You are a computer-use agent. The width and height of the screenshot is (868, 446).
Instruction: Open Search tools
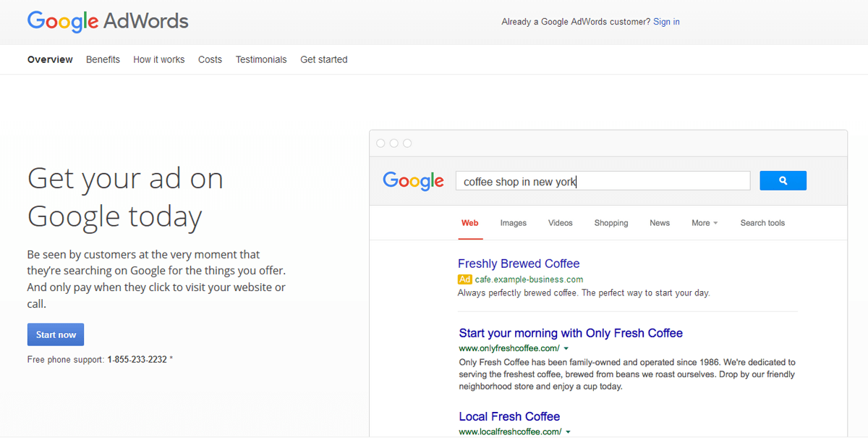click(x=762, y=223)
